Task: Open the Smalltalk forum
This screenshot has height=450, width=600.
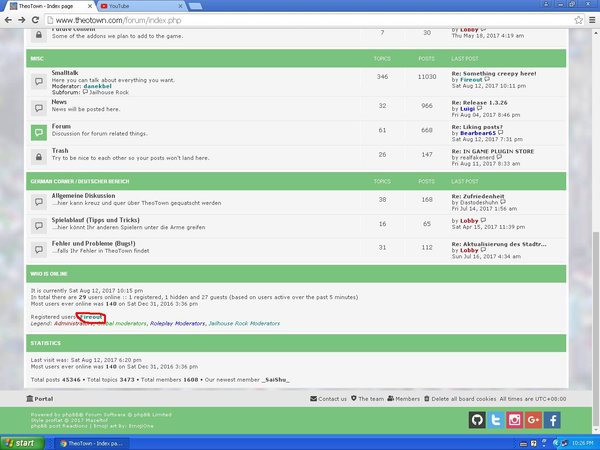Action: pyautogui.click(x=65, y=73)
